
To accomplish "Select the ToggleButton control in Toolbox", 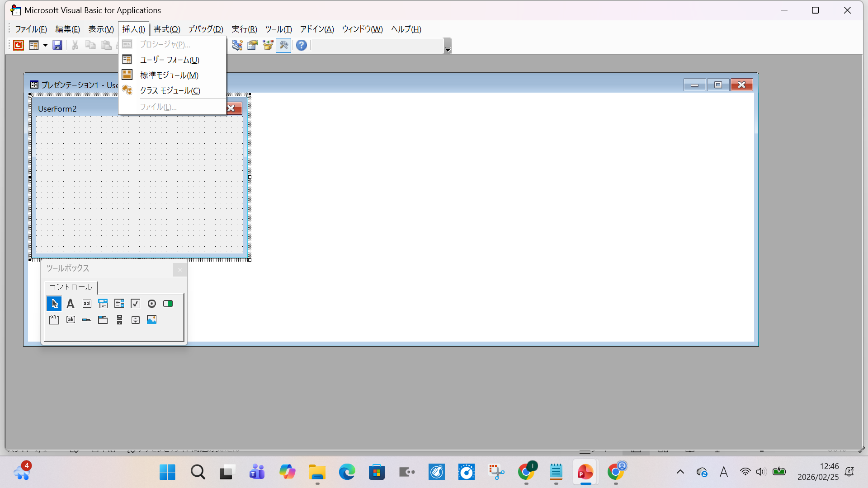I will [x=168, y=304].
